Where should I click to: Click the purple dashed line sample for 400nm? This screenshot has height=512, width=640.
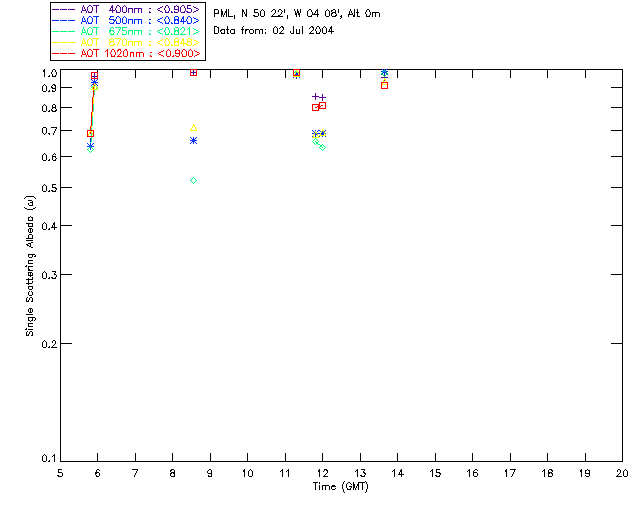point(64,9)
